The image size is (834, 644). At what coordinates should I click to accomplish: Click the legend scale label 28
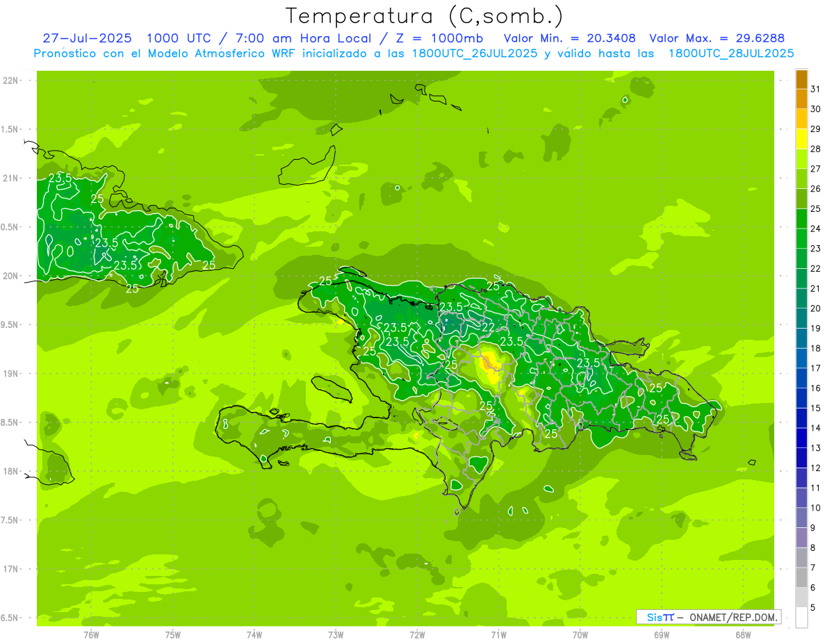point(815,149)
